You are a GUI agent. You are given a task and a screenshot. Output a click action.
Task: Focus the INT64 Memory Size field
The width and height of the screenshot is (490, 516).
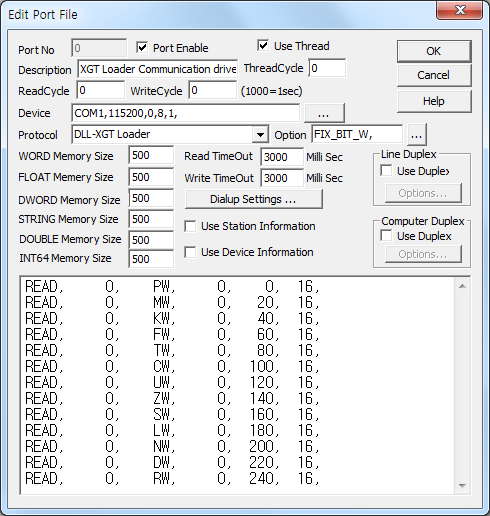[x=151, y=259]
